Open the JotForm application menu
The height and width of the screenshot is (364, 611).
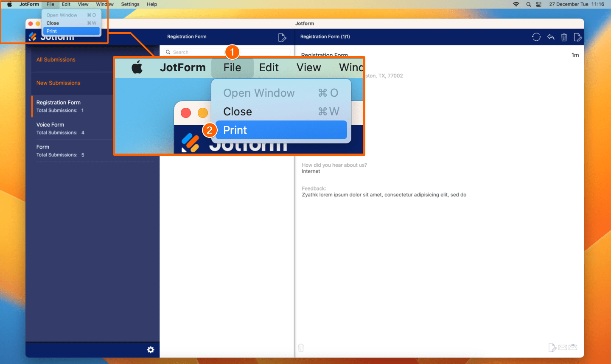pyautogui.click(x=29, y=4)
